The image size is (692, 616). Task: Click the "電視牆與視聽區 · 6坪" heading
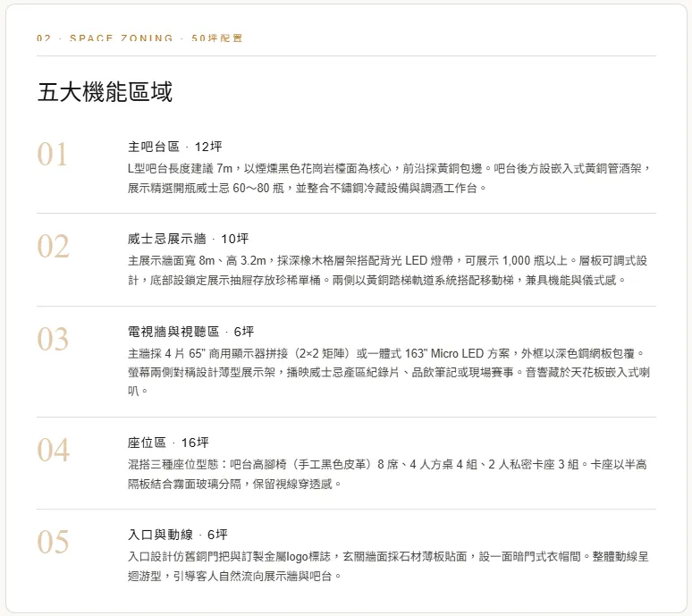[190, 332]
